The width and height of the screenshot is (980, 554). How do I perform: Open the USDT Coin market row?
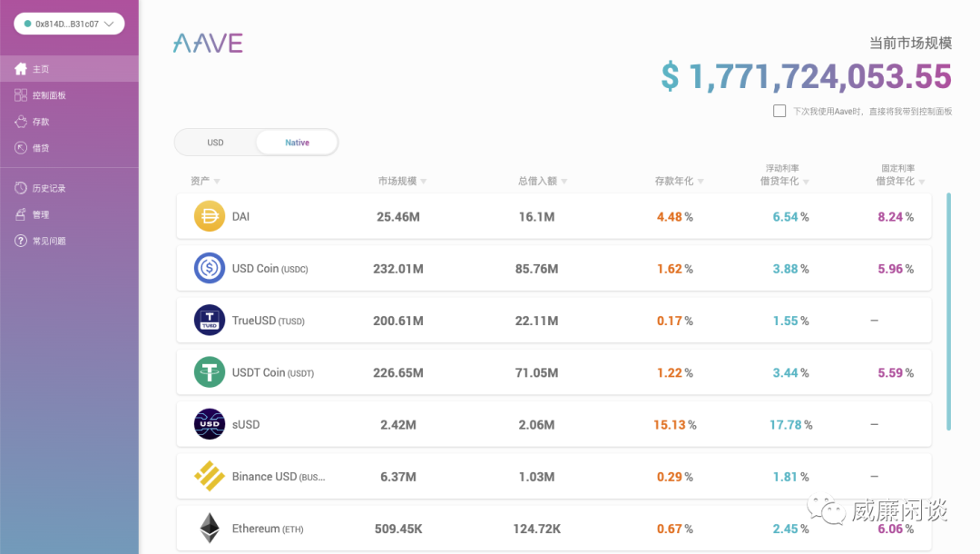554,372
